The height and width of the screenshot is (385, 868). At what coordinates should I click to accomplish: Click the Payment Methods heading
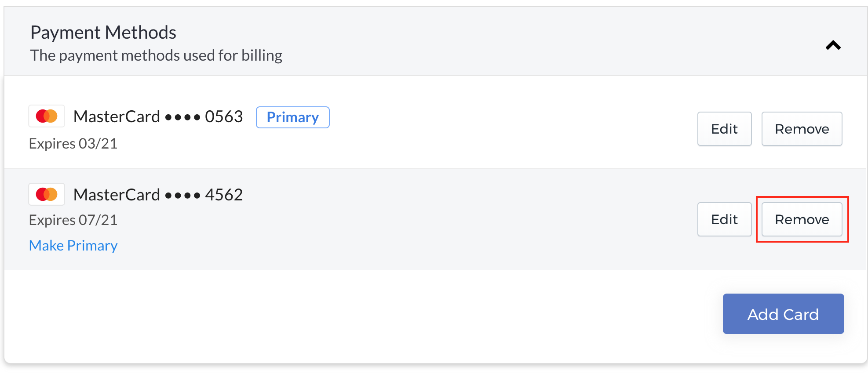click(x=103, y=33)
